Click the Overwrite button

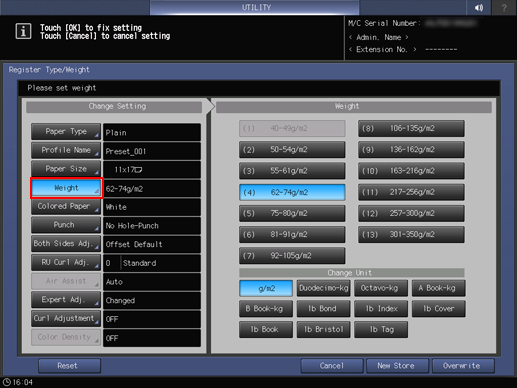(463, 366)
